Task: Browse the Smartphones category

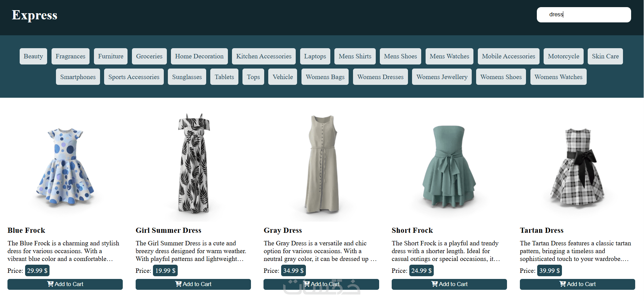Action: (78, 77)
